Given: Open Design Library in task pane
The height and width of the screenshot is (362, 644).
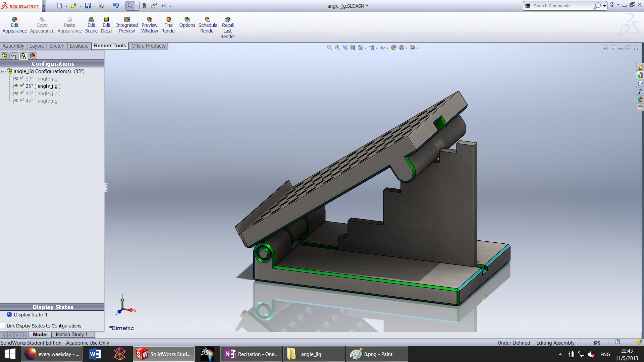Looking at the screenshot, I should pyautogui.click(x=640, y=75).
